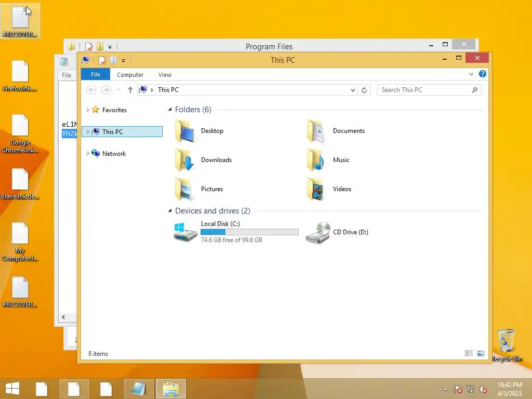Open the Computer ribbon tab
Image resolution: width=532 pixels, height=399 pixels.
[x=130, y=75]
